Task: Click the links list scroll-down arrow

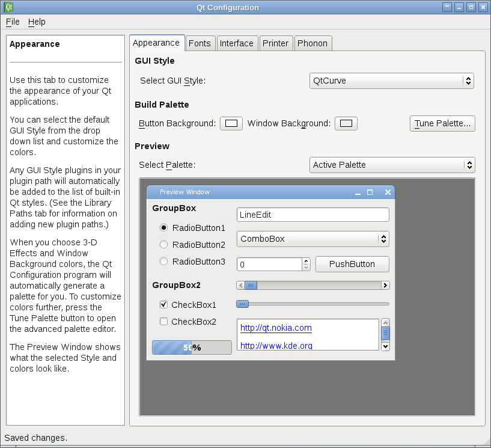Action: (385, 346)
